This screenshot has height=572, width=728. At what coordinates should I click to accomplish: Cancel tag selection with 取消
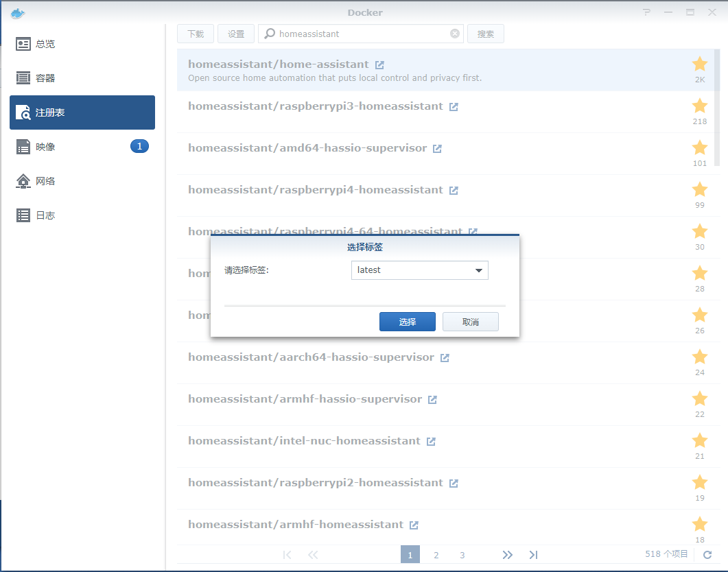click(x=470, y=322)
